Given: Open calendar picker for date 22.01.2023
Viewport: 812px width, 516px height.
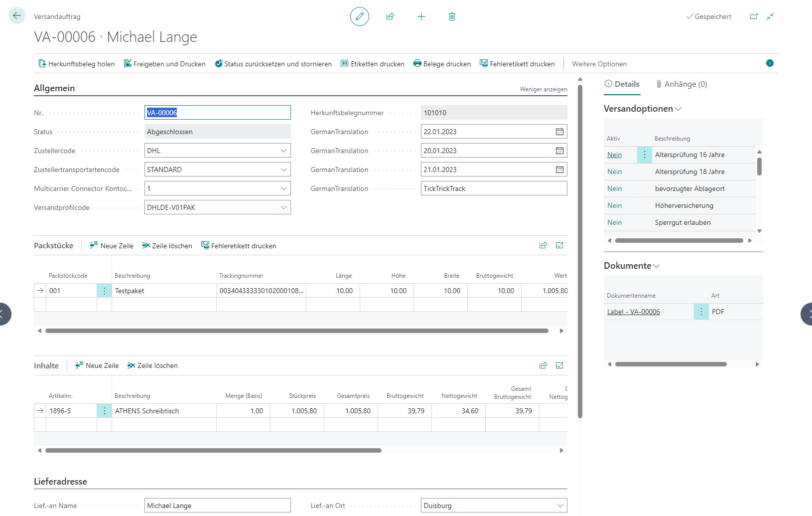Looking at the screenshot, I should point(559,132).
